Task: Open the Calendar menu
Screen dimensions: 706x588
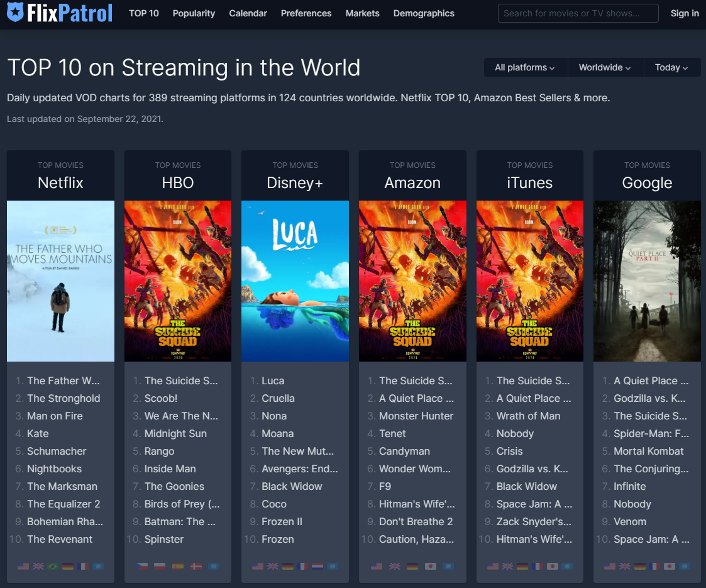Action: (248, 13)
